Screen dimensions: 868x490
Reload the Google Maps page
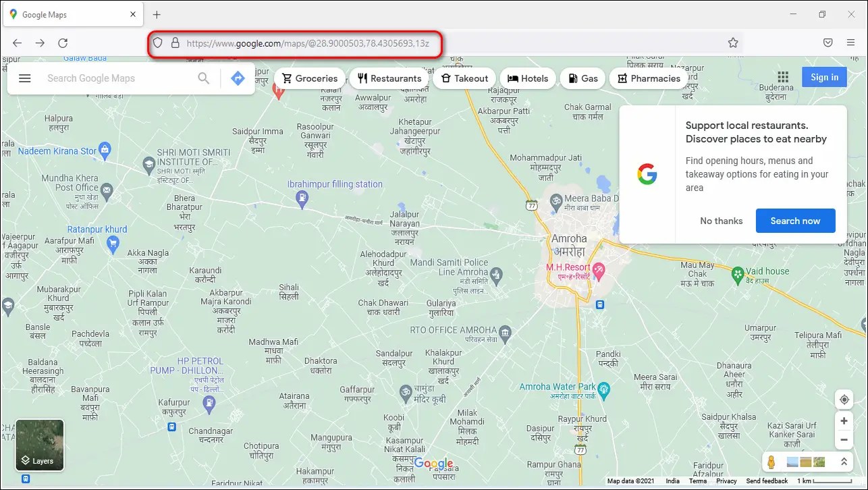pos(63,43)
